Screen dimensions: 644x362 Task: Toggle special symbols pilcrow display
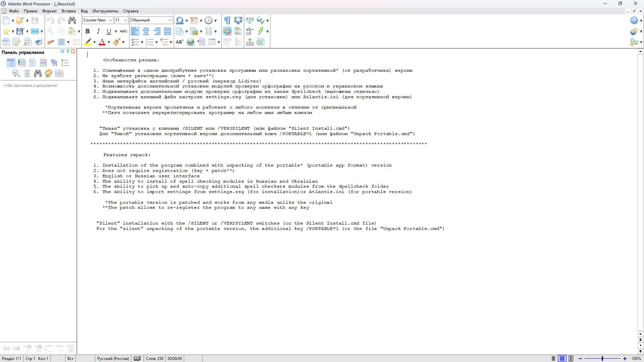pos(227,20)
